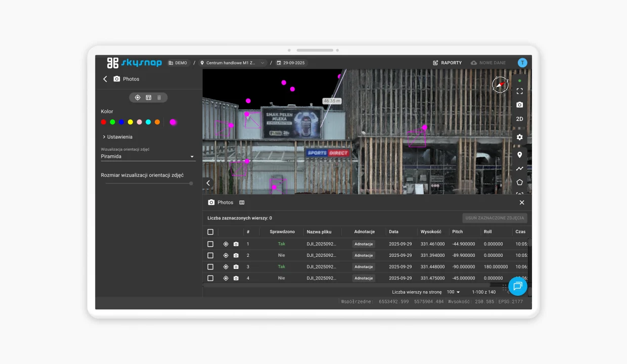The height and width of the screenshot is (364, 627).
Task: Click the locate target icon in sidebar toolbar
Action: (138, 98)
